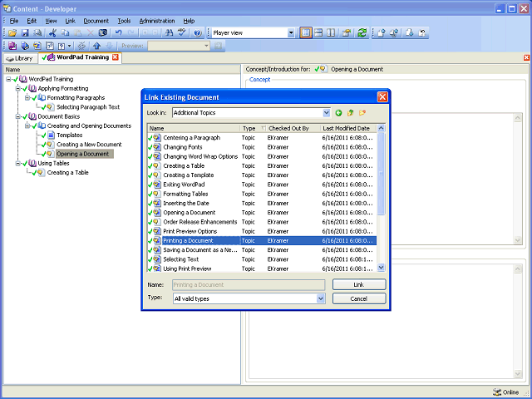Select Exiting WordPad in the list
The image size is (532, 399).
pyautogui.click(x=184, y=185)
